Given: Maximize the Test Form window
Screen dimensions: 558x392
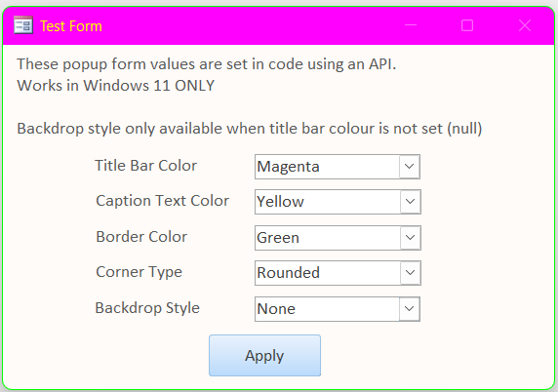Looking at the screenshot, I should 467,25.
